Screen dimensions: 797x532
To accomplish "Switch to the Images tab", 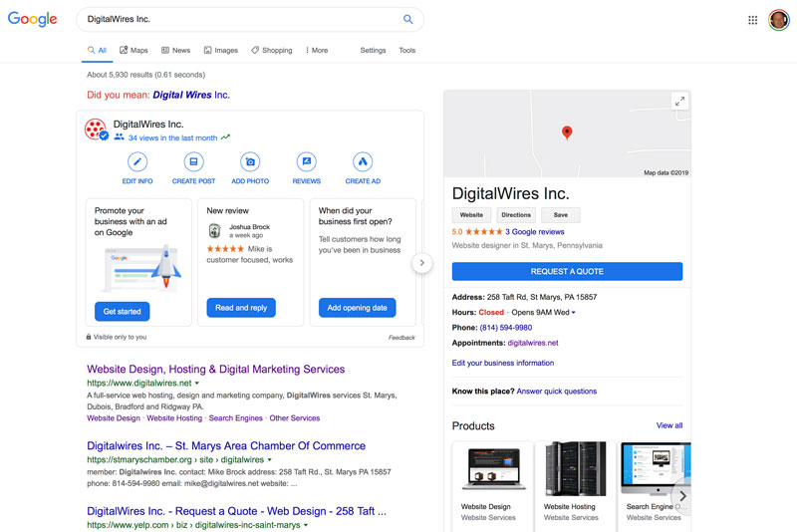I will [220, 50].
